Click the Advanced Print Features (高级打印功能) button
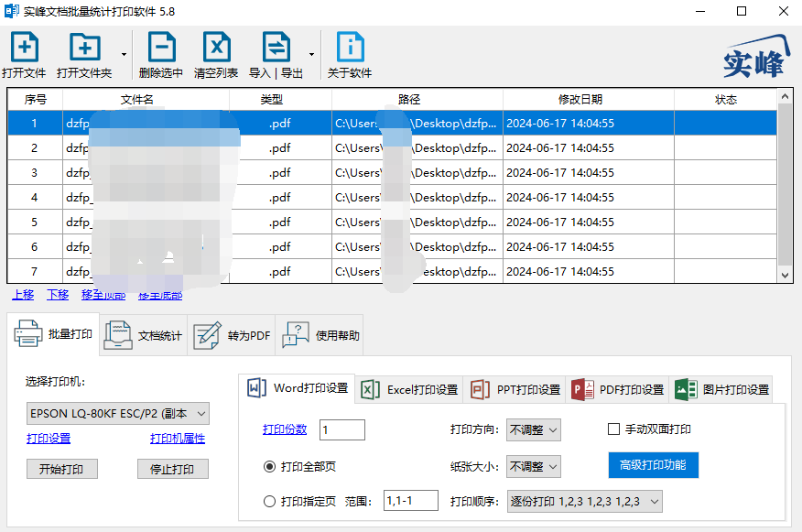This screenshot has height=532, width=802. [x=653, y=465]
